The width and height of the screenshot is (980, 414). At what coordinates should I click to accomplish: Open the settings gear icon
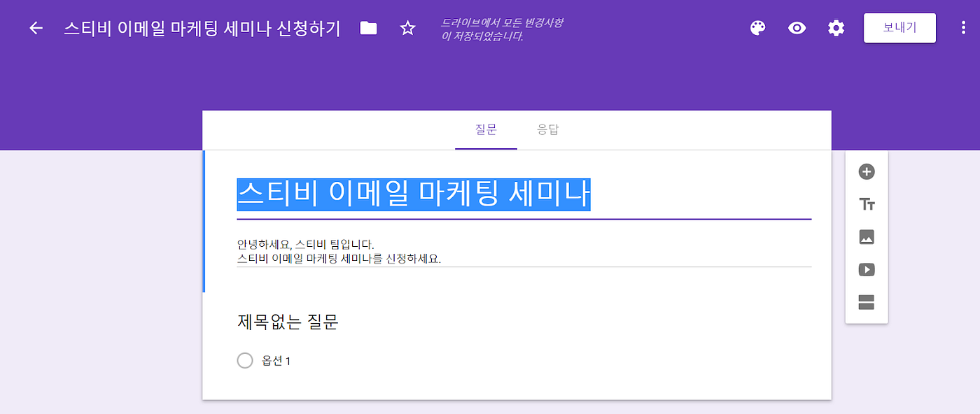(836, 28)
